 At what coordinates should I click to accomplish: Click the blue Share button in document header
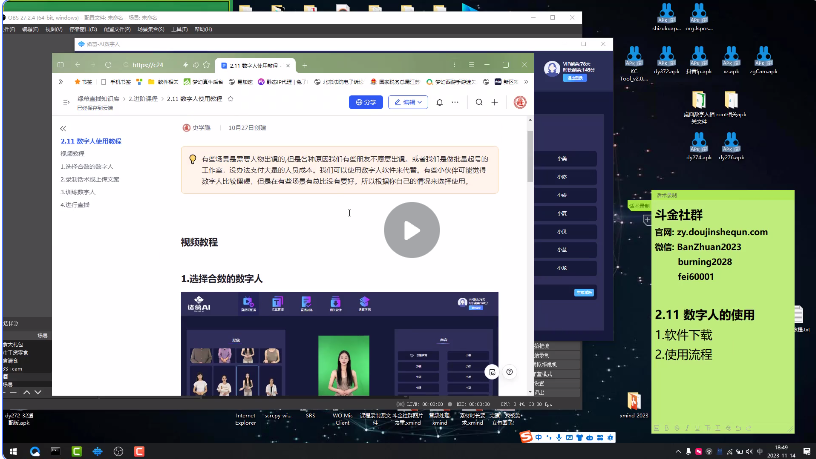point(365,102)
